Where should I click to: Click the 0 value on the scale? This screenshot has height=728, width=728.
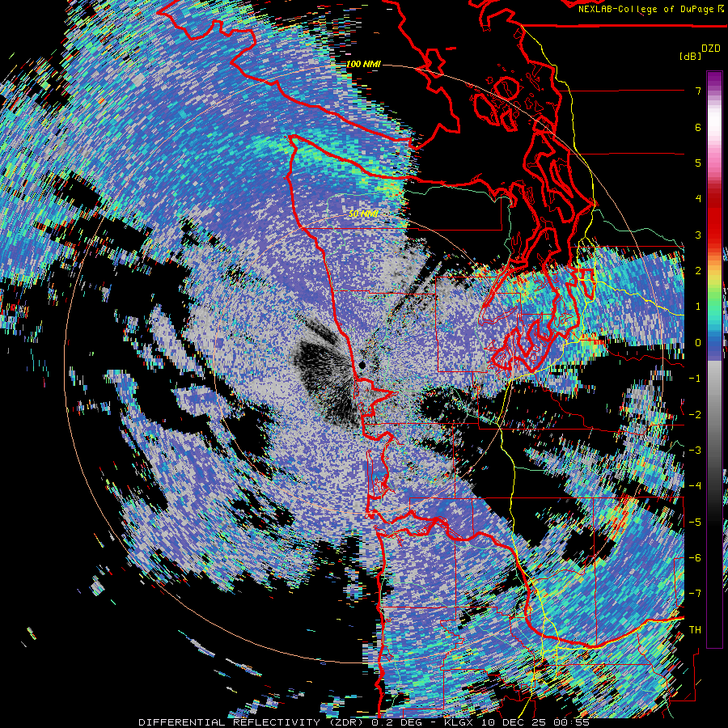coord(698,343)
